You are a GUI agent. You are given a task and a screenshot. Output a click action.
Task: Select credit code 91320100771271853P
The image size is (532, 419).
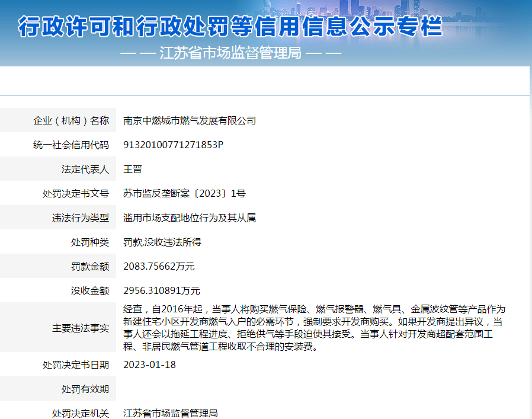173,145
